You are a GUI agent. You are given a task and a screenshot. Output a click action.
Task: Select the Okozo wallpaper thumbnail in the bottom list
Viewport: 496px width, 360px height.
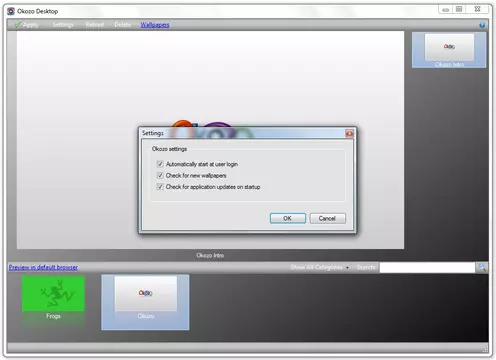pos(145,302)
